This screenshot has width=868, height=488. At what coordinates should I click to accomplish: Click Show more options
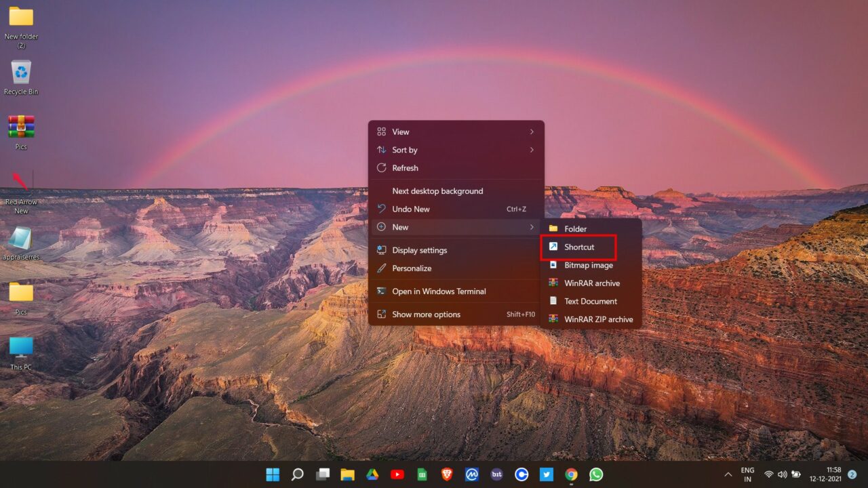[x=456, y=314]
